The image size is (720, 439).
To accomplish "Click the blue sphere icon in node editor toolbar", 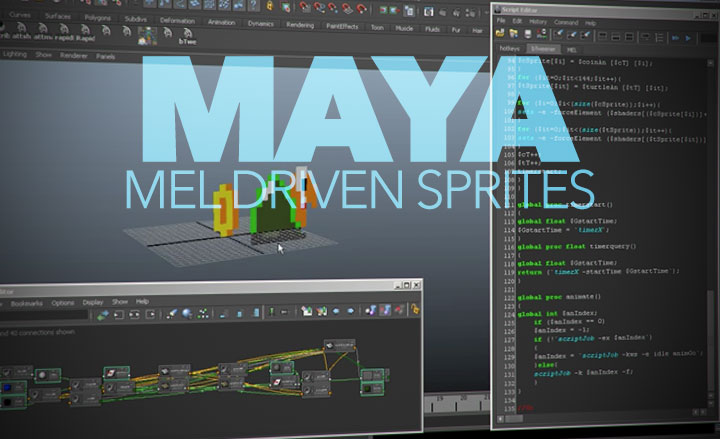I will pos(187,314).
